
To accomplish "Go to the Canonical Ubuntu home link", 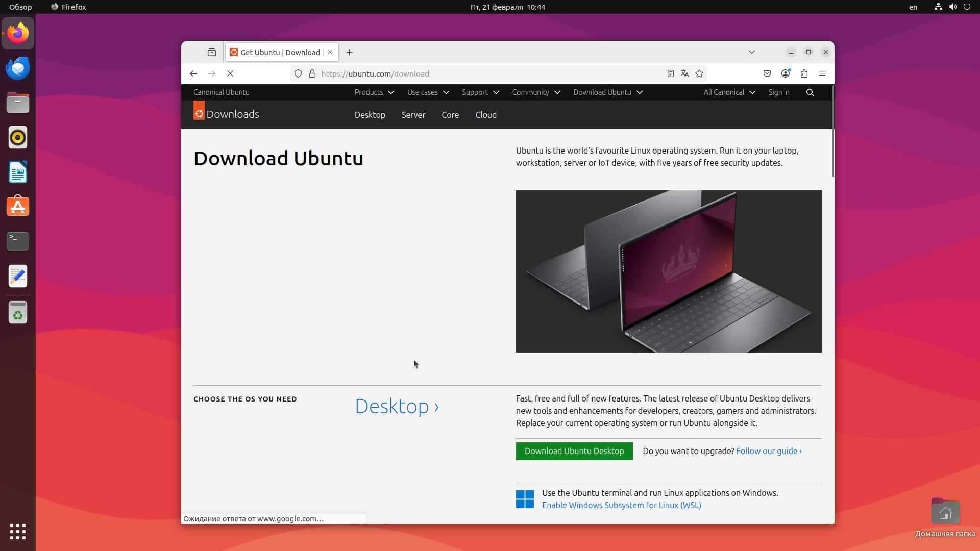I will (222, 92).
